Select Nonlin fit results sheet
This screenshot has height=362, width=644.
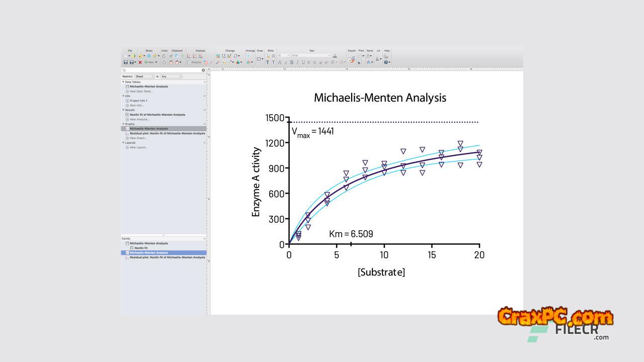pos(157,115)
